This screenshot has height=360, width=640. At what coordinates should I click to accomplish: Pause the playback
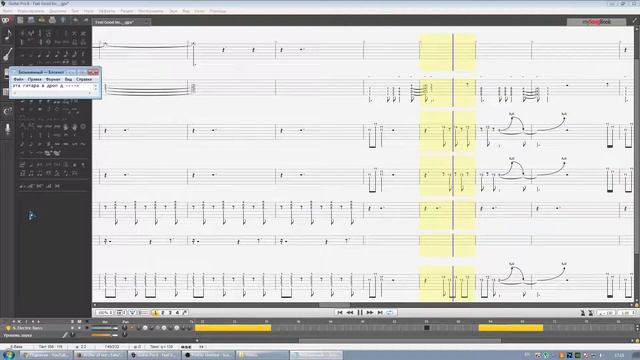tap(360, 313)
